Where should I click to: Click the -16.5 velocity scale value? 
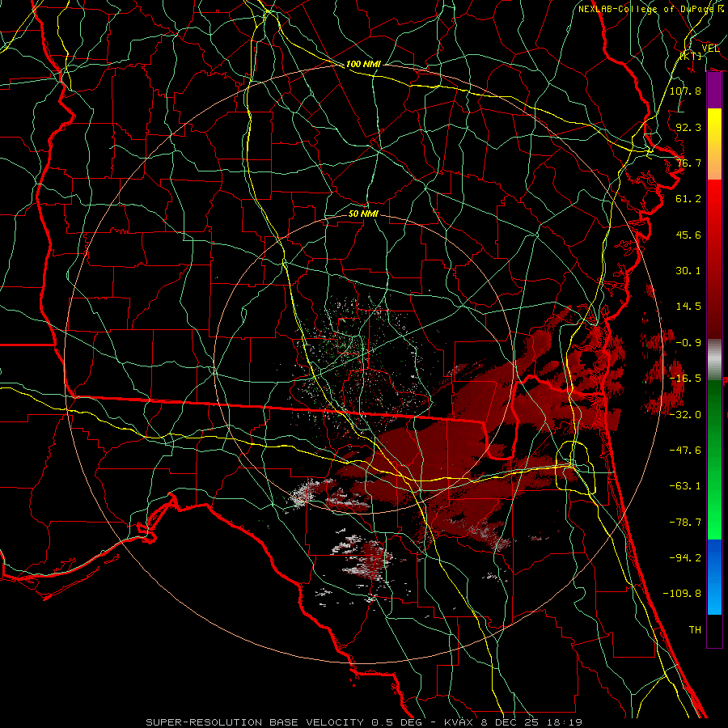tap(685, 379)
